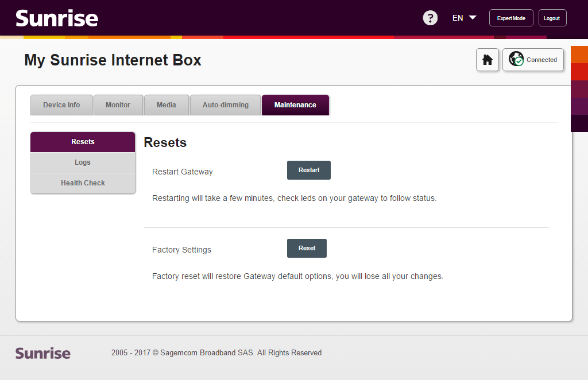Open the EN language dropdown
Image resolution: width=588 pixels, height=380 pixels.
(x=464, y=18)
